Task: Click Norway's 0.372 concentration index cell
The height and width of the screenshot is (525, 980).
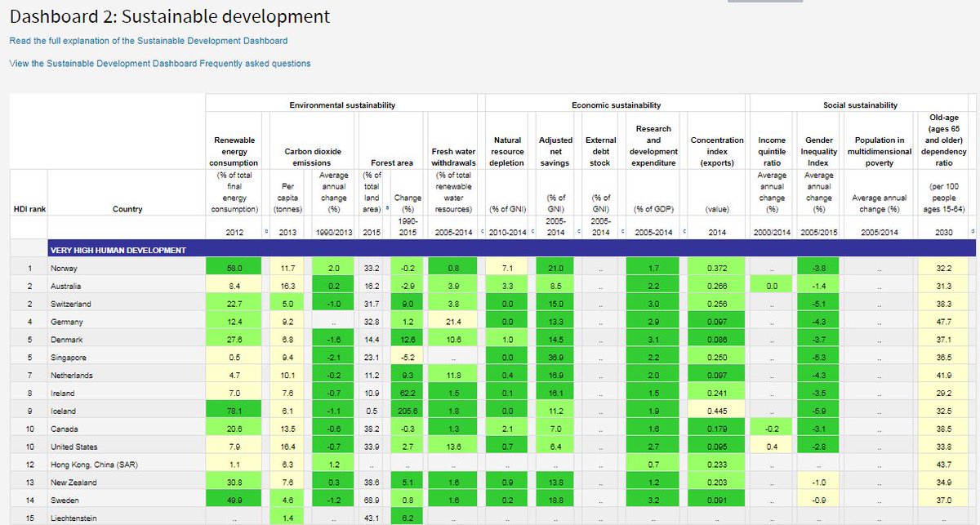Action: point(717,268)
